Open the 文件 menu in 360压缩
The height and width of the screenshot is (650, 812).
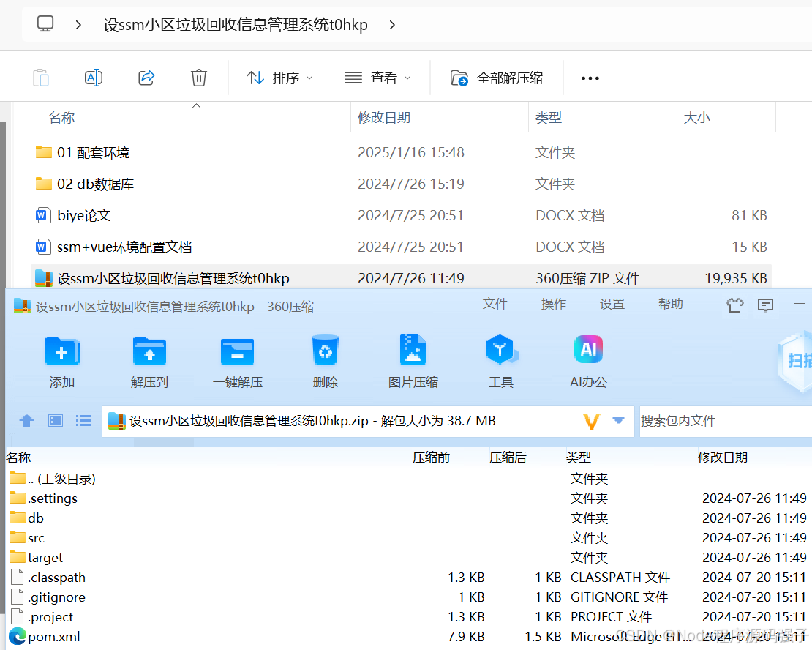[x=495, y=305]
